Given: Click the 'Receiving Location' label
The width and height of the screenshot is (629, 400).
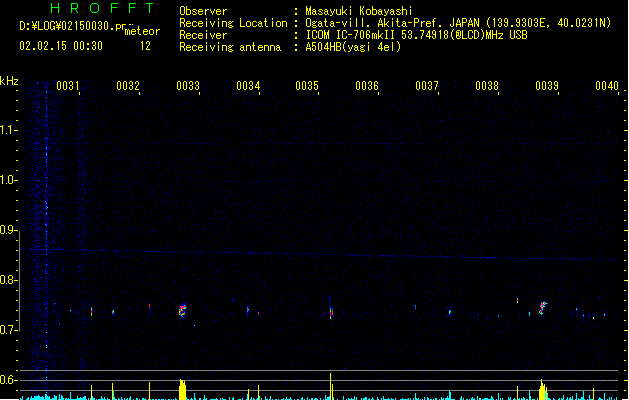Looking at the screenshot, I should point(233,23).
